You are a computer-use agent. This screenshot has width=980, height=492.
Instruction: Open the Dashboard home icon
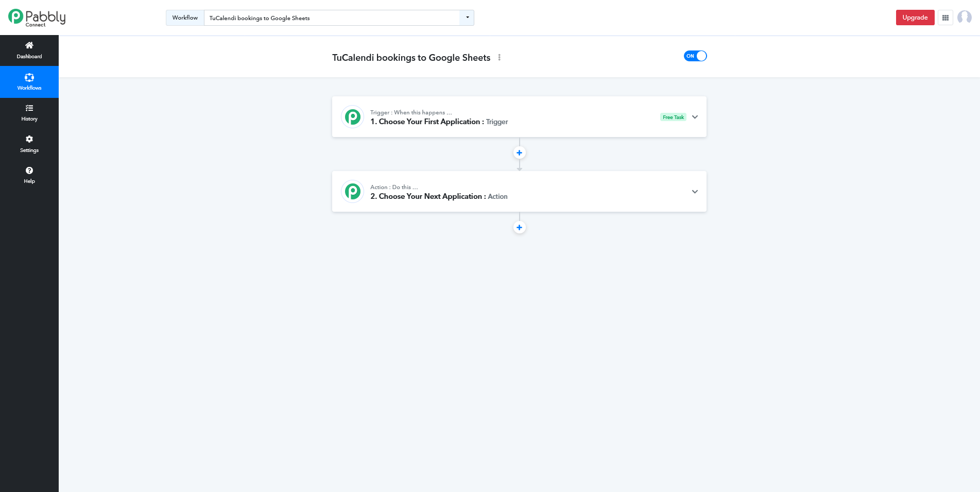tap(29, 45)
